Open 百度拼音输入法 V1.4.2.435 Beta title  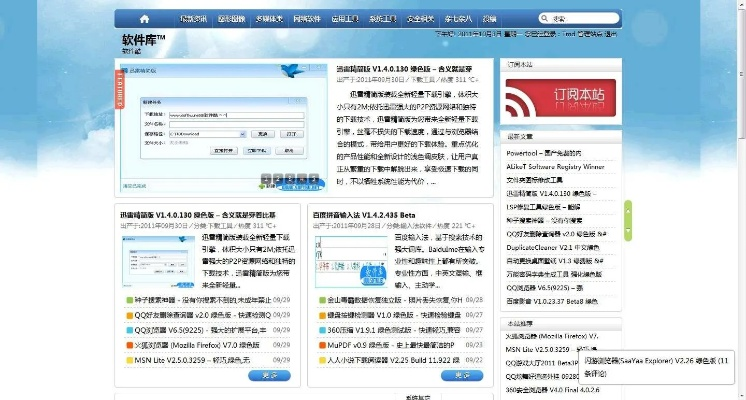(x=365, y=214)
